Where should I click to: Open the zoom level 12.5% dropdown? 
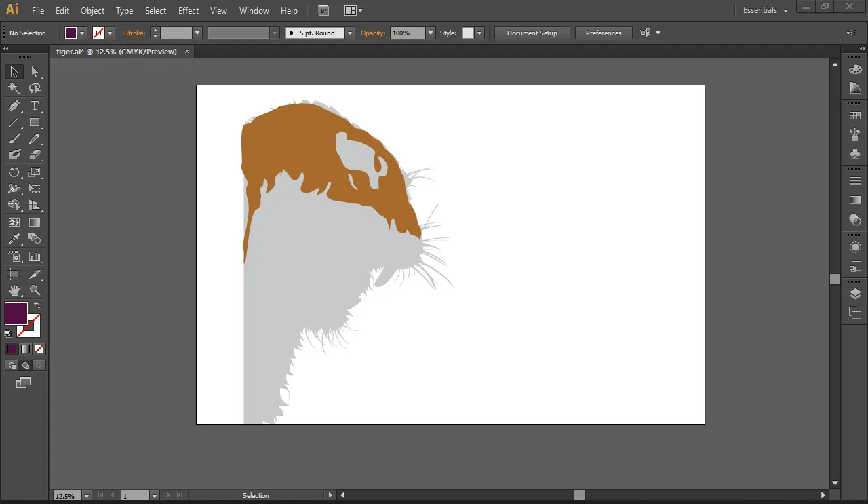(x=86, y=496)
